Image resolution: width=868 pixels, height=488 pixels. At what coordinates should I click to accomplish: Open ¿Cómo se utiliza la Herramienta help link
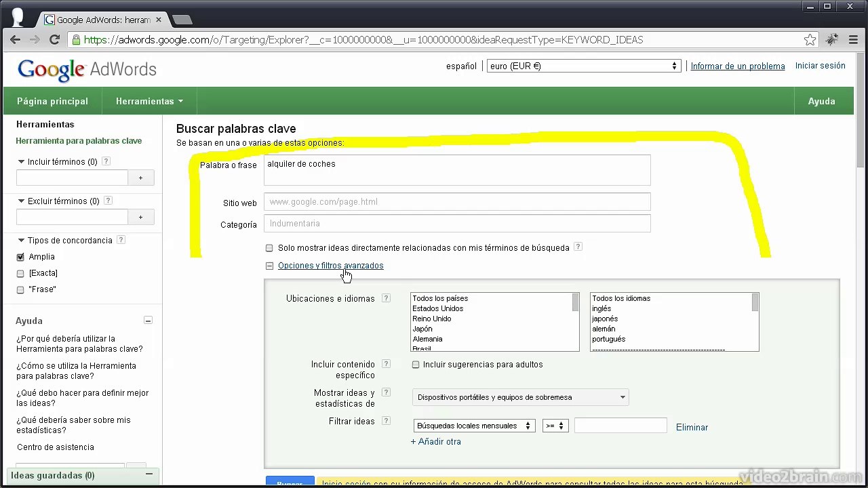pos(76,371)
